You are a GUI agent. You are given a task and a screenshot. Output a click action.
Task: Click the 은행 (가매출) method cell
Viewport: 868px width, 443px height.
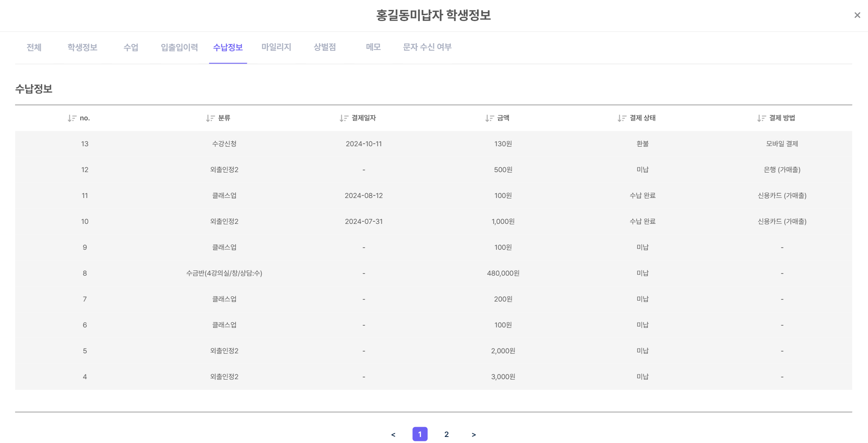pos(782,170)
